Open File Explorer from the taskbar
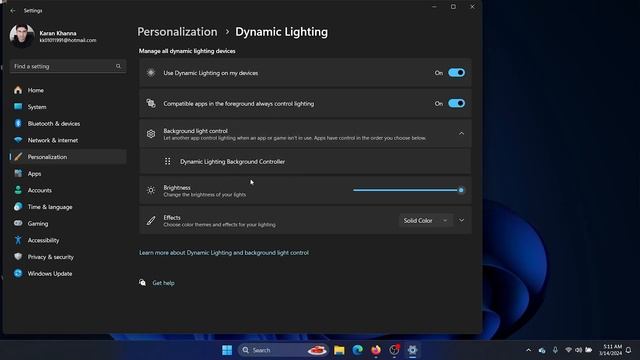Viewport: 640px width, 360px height. 339,350
